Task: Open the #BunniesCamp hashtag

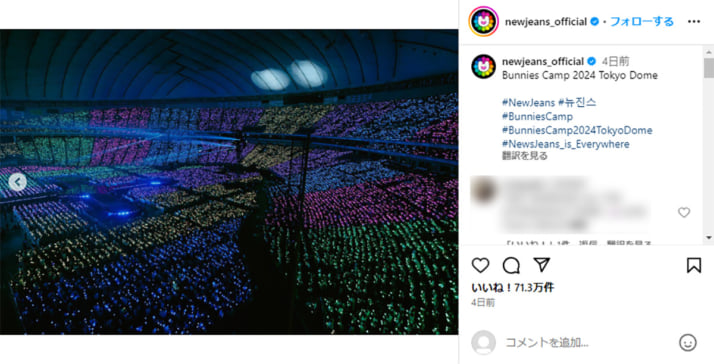Action: tap(537, 117)
